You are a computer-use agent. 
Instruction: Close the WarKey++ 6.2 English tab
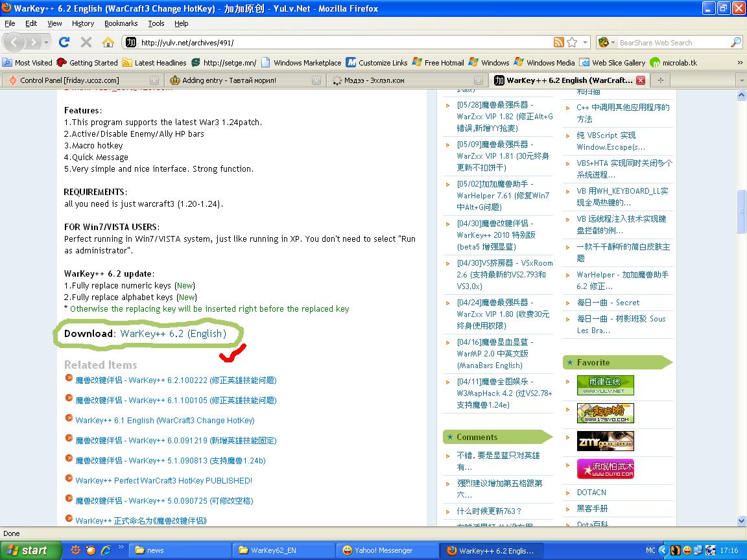coord(641,80)
